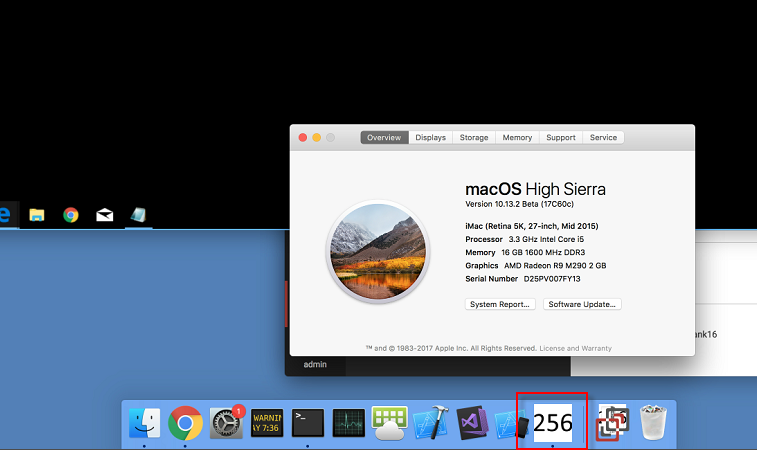Open the License and Warranty link
The image size is (757, 450).
(x=575, y=348)
